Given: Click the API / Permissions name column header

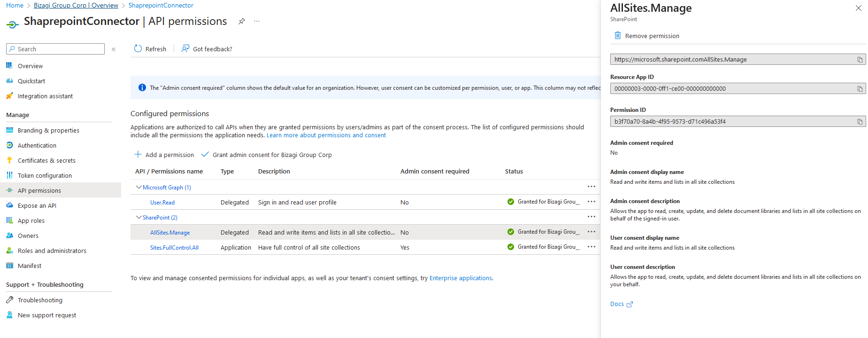Looking at the screenshot, I should click(169, 171).
